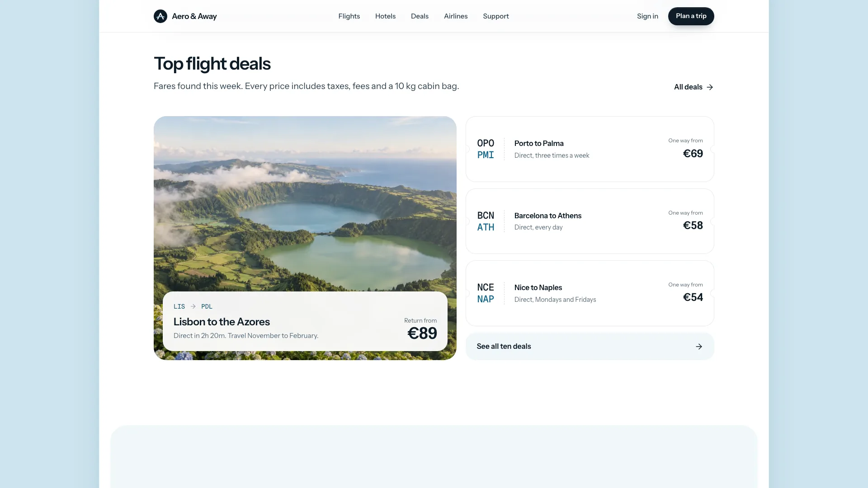The height and width of the screenshot is (488, 868).
Task: Open the Flights menu item
Action: pyautogui.click(x=349, y=16)
